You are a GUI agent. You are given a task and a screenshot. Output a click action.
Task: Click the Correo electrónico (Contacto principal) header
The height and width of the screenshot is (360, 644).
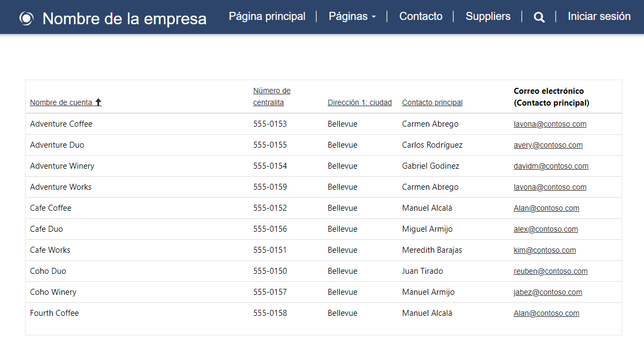point(551,97)
